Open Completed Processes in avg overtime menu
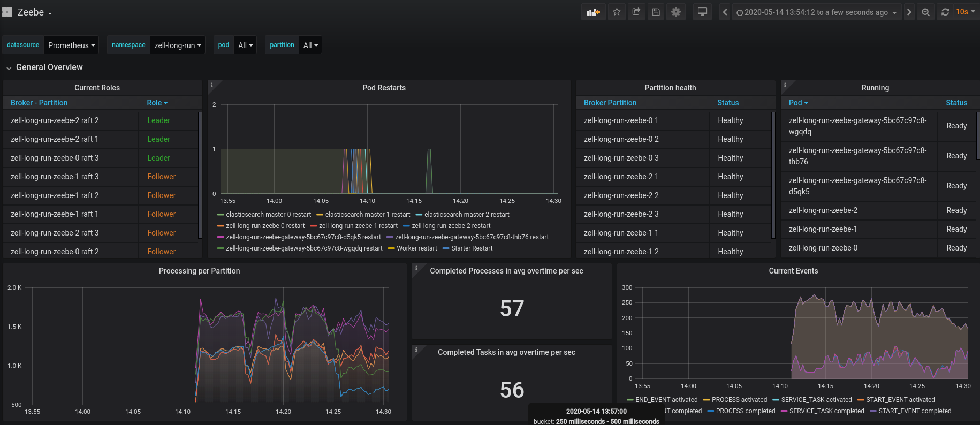This screenshot has width=980, height=425. [506, 271]
